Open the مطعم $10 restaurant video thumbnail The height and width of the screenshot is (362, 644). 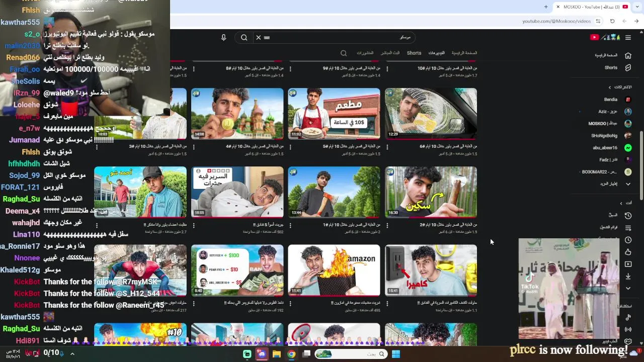click(x=334, y=114)
